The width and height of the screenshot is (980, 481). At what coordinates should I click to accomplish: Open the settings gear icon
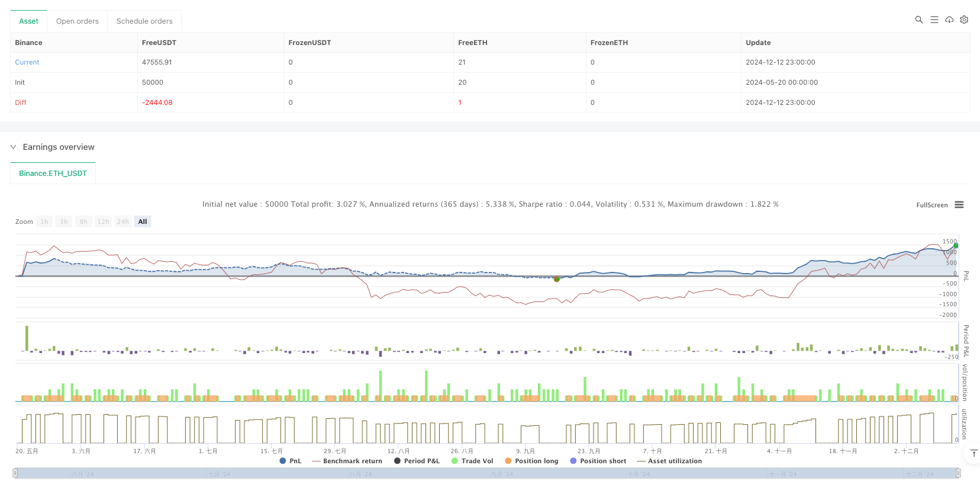pos(964,20)
